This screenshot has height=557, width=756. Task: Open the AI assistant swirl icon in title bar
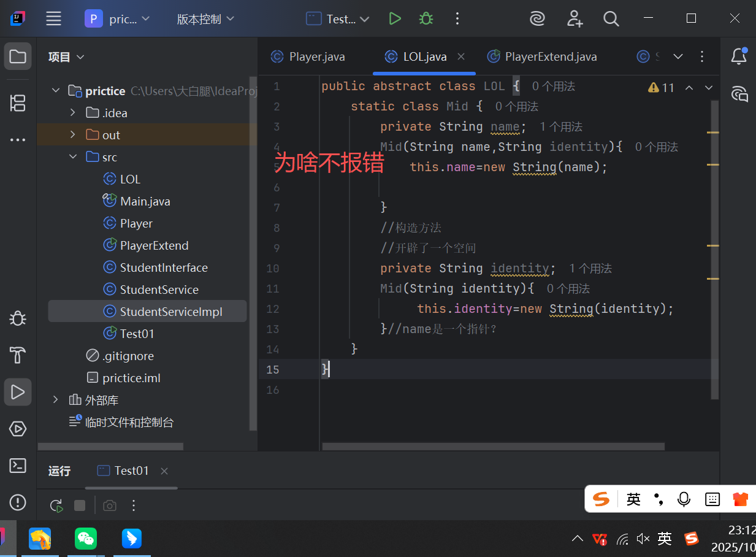(538, 19)
